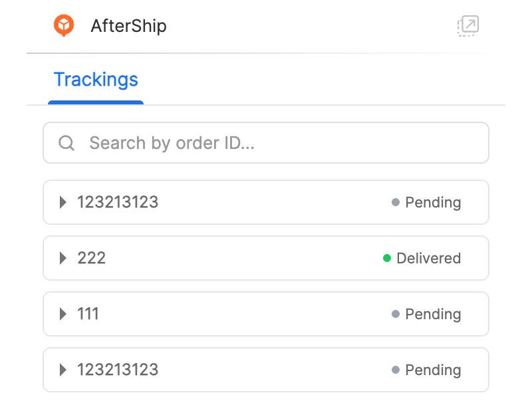This screenshot has width=532, height=411.
Task: Click the magnifier icon in search box
Action: tap(66, 143)
